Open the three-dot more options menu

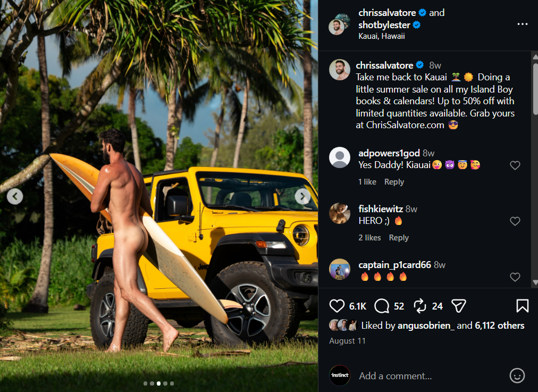(522, 24)
